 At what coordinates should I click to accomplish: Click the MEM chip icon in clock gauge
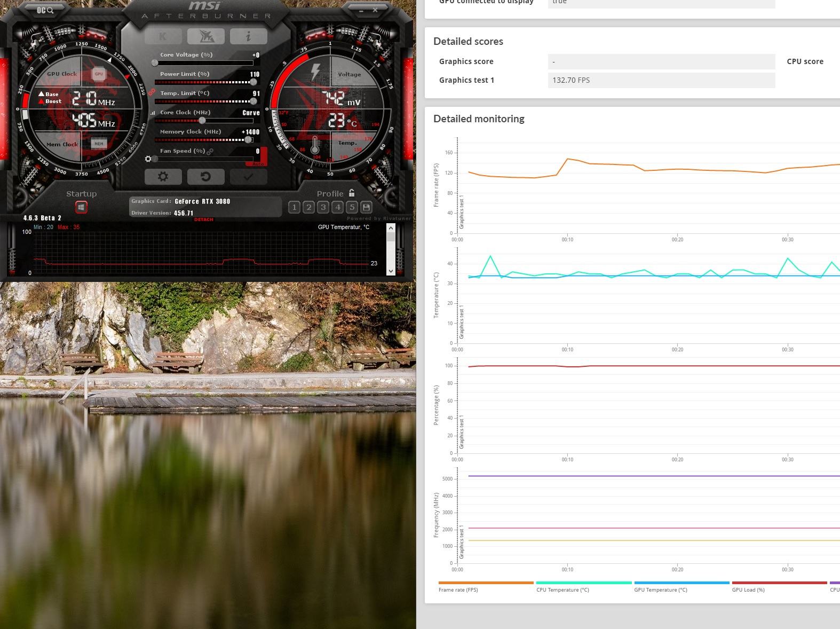[99, 144]
